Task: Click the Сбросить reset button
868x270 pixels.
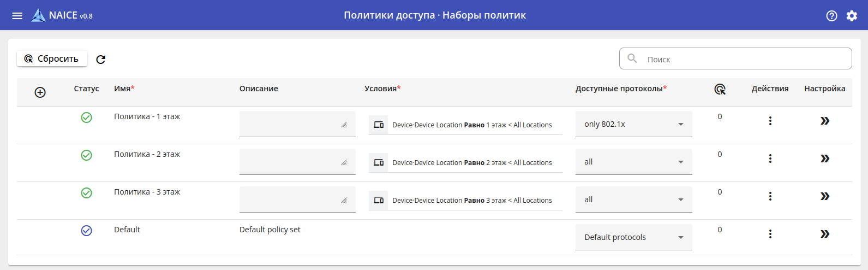Action: pyautogui.click(x=52, y=58)
